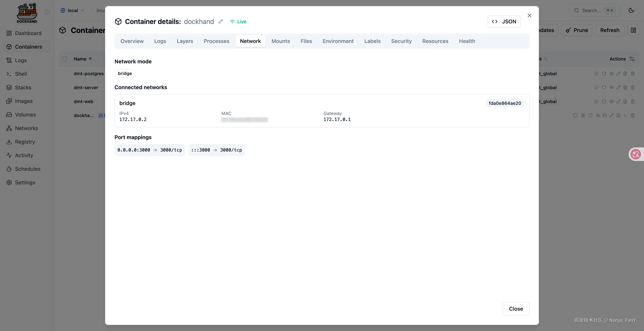Click the Prune button with the broom icon
The image size is (644, 331).
click(577, 30)
